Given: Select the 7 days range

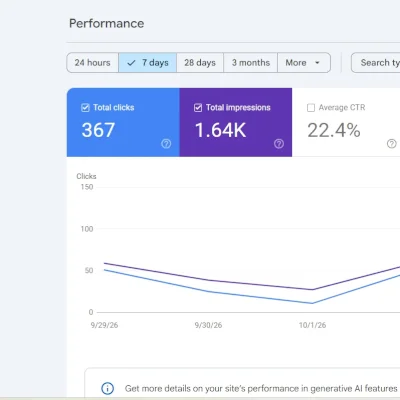Looking at the screenshot, I should click(148, 63).
